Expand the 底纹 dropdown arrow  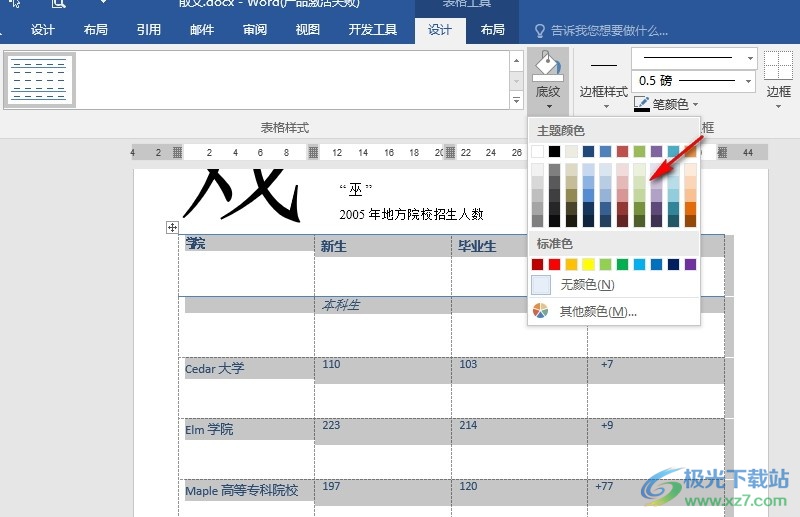(x=547, y=104)
